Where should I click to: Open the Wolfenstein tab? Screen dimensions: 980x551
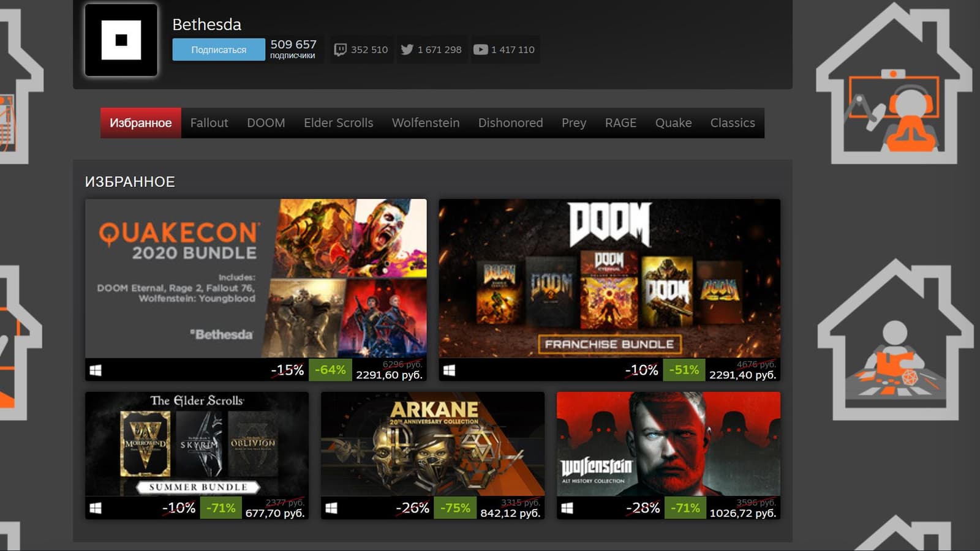point(426,123)
